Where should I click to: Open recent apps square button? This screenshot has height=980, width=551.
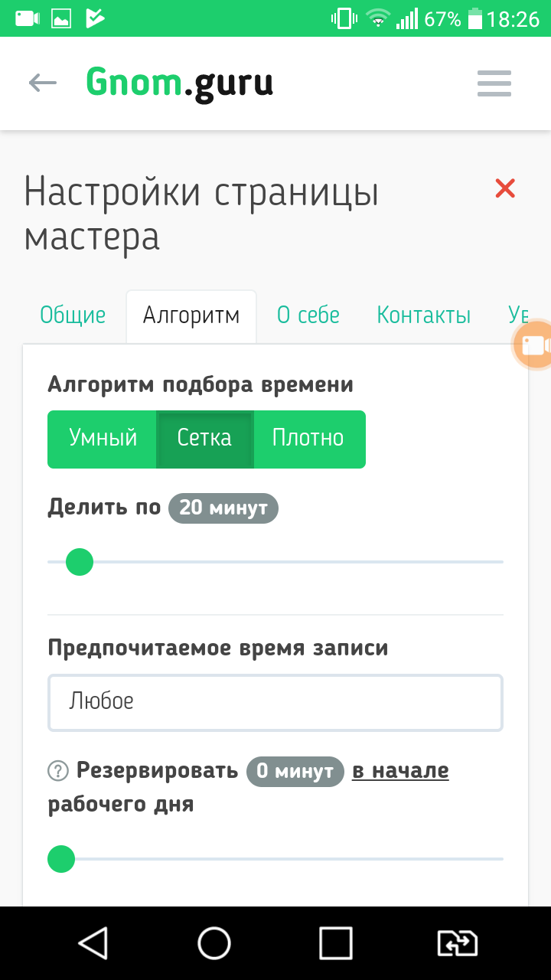click(335, 943)
